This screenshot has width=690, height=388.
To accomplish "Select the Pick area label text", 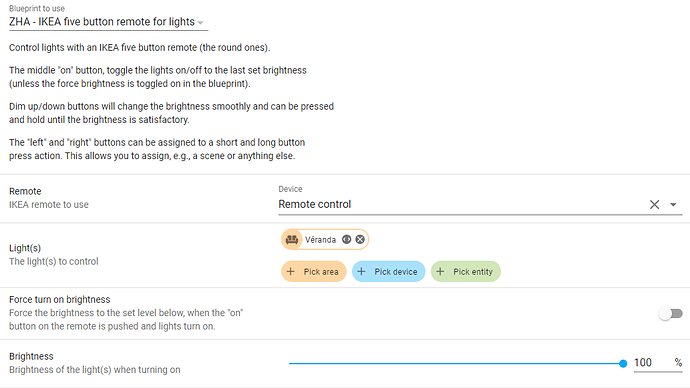I will pos(321,272).
